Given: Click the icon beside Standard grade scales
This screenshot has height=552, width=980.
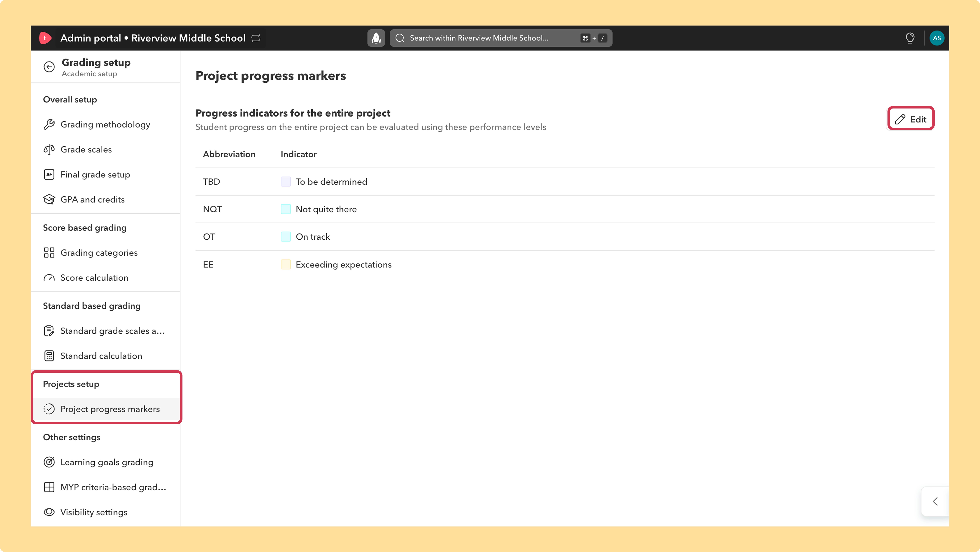Looking at the screenshot, I should [x=49, y=331].
